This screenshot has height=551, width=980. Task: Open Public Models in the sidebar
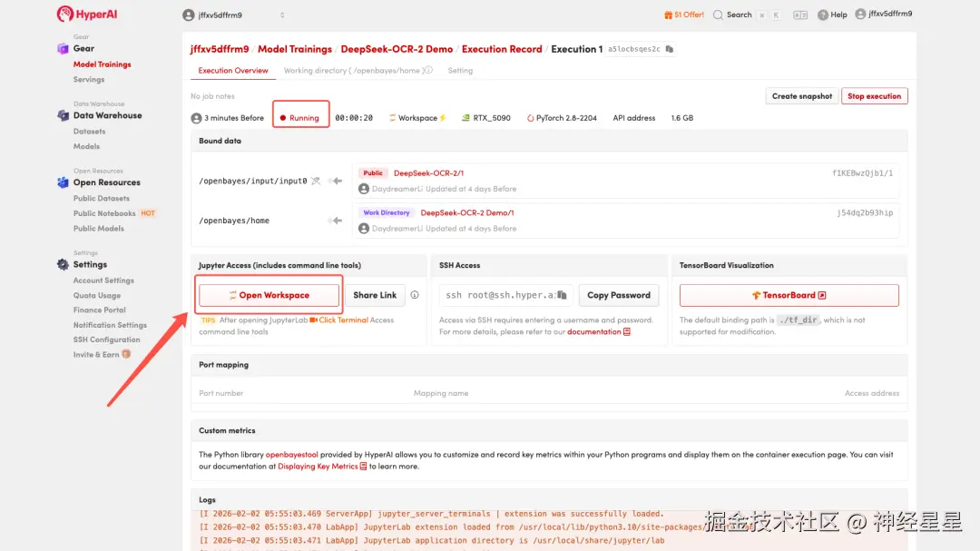pyautogui.click(x=99, y=228)
